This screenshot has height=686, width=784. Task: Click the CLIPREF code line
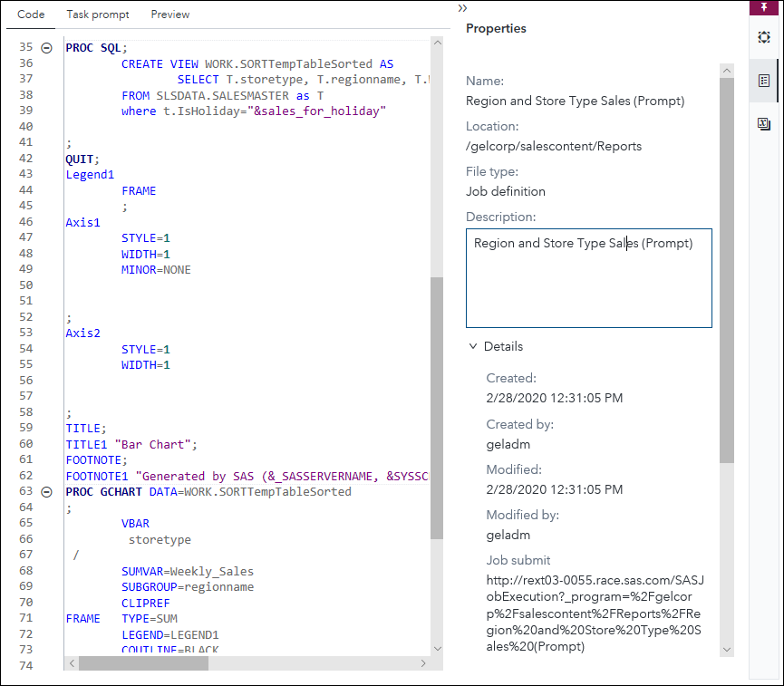146,603
